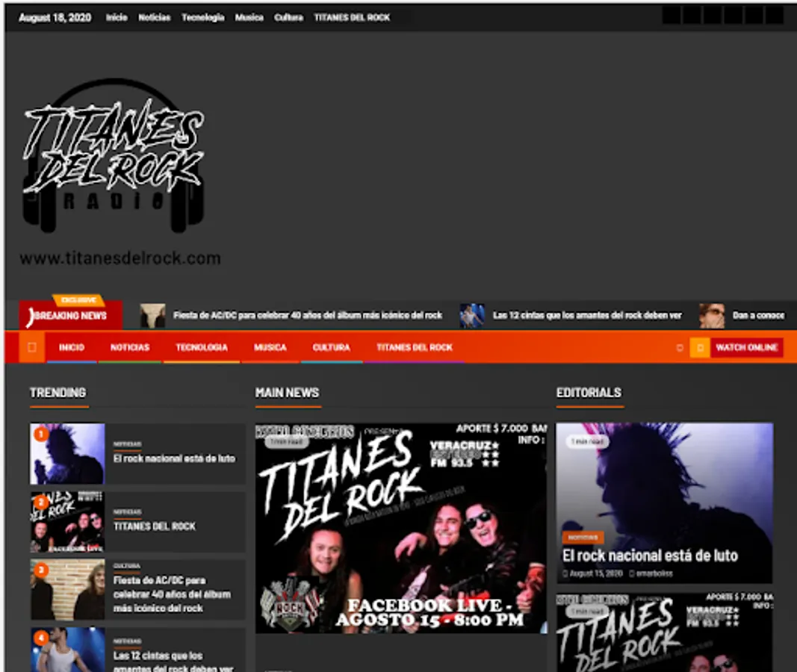Click the leftmost black social icon in top bar
Screen dimensions: 797x672
[x=672, y=16]
